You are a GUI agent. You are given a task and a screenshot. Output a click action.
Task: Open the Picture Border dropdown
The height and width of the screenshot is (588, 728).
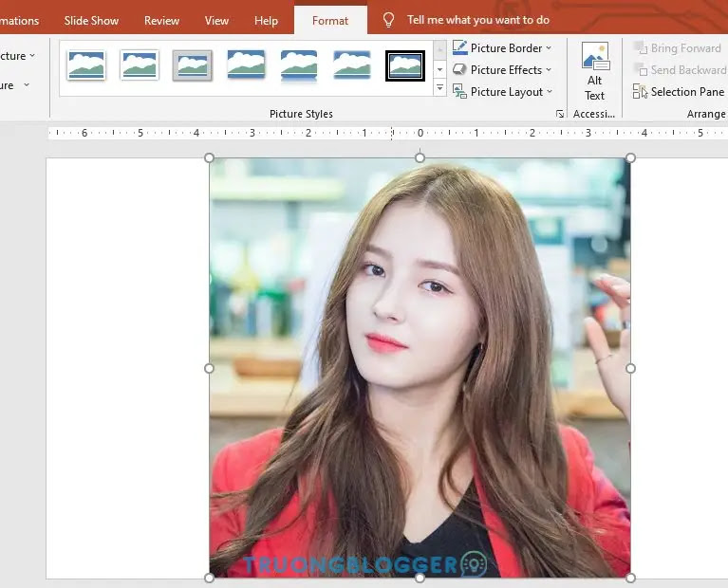pyautogui.click(x=501, y=48)
